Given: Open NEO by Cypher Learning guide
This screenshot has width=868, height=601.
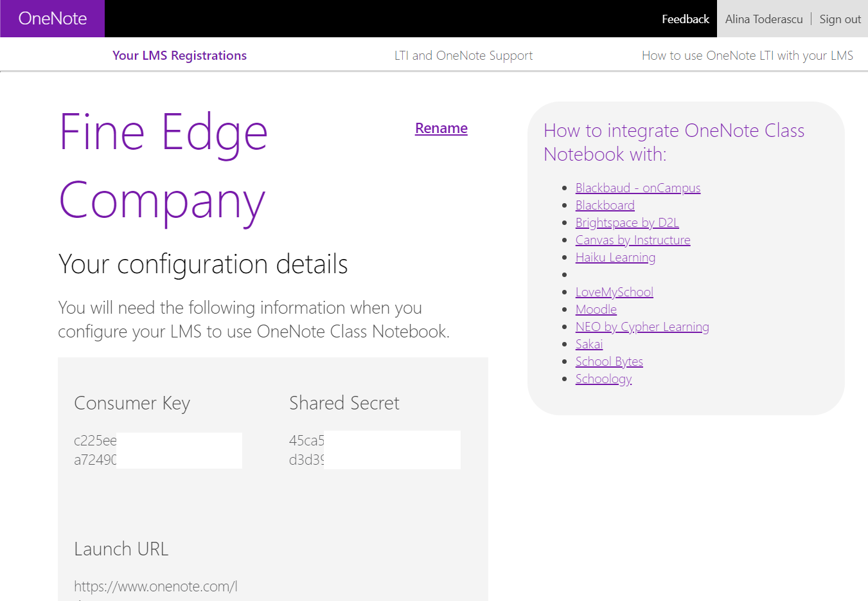Looking at the screenshot, I should click(x=642, y=327).
